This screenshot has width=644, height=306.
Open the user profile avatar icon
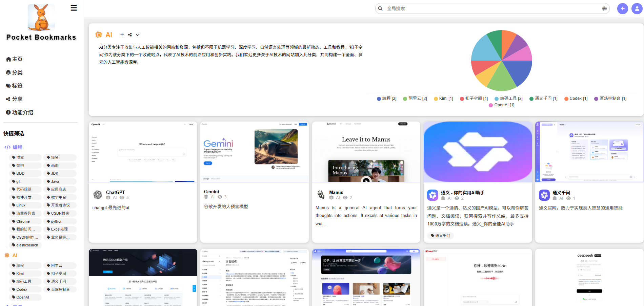[637, 8]
